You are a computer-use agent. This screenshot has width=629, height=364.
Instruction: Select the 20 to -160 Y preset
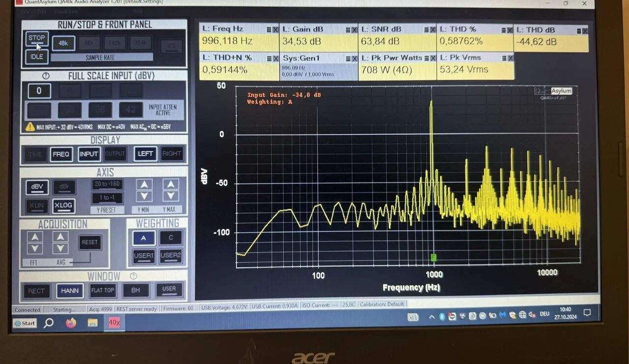click(x=108, y=184)
